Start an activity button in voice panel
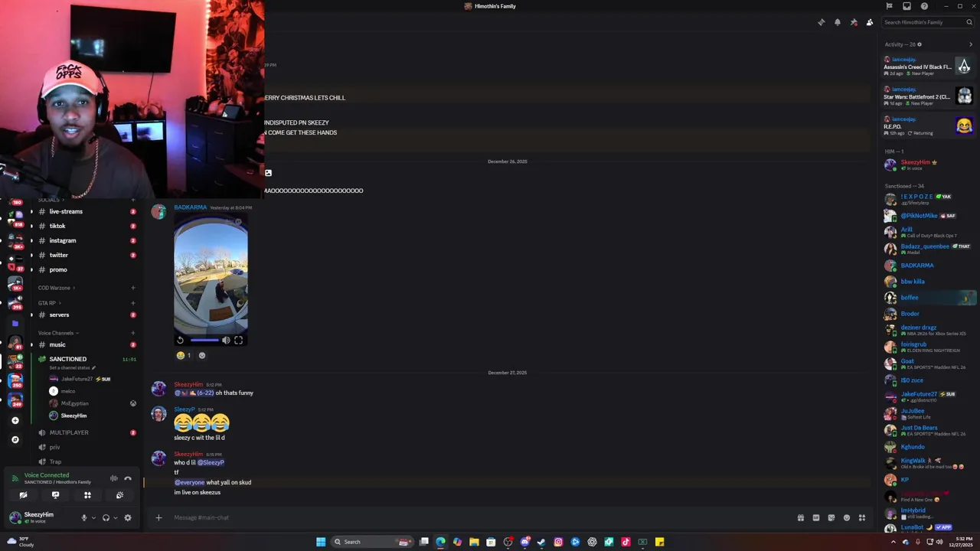 coord(87,495)
